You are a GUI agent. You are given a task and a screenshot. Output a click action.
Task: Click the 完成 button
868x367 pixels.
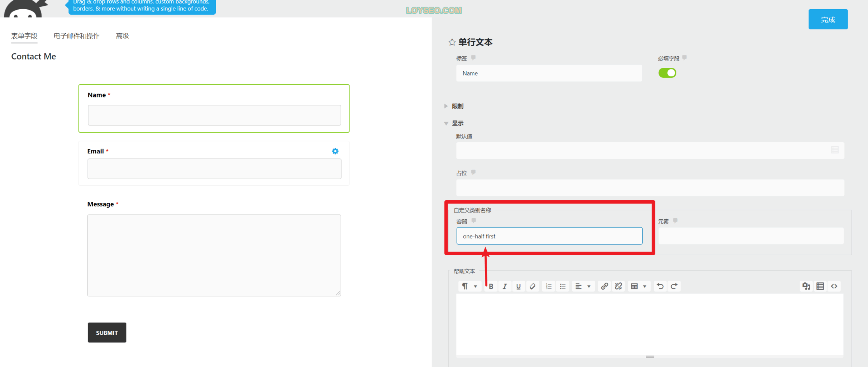(x=828, y=19)
